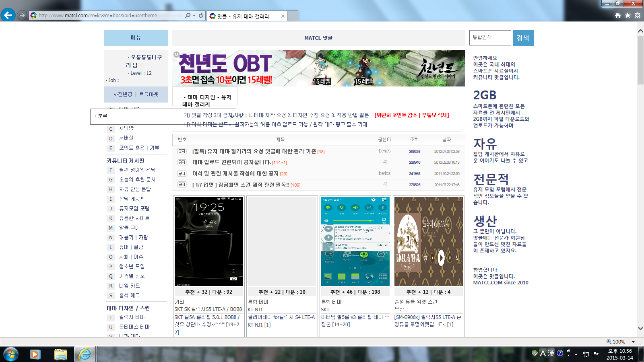
Task: Open the zoom level 100% dropdown arrow
Action: click(633, 342)
